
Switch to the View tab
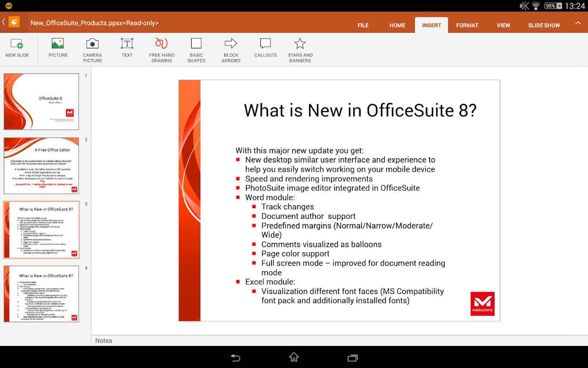pos(503,25)
